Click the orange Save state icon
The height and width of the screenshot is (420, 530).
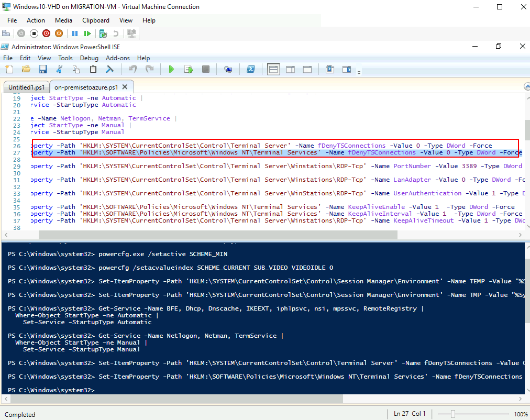click(59, 34)
